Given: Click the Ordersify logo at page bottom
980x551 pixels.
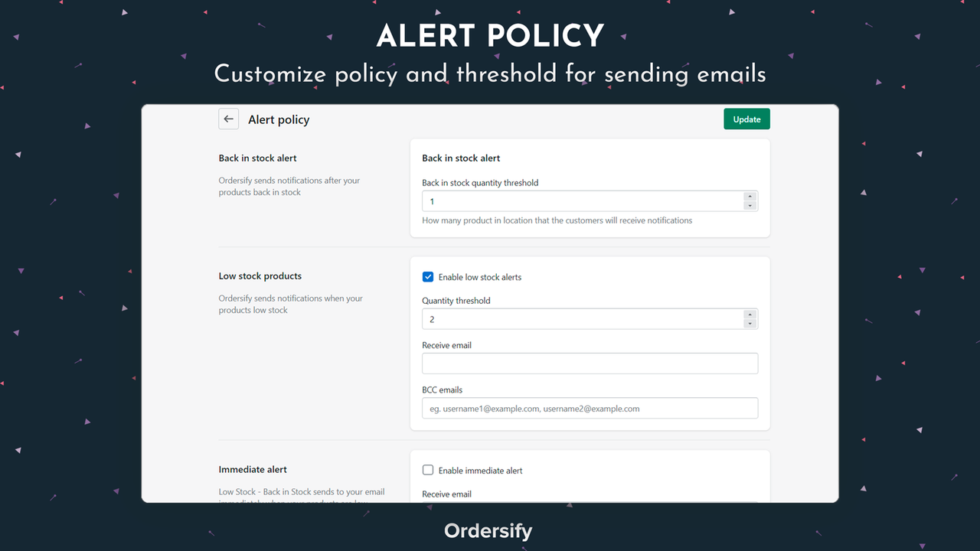Looking at the screenshot, I should click(488, 530).
